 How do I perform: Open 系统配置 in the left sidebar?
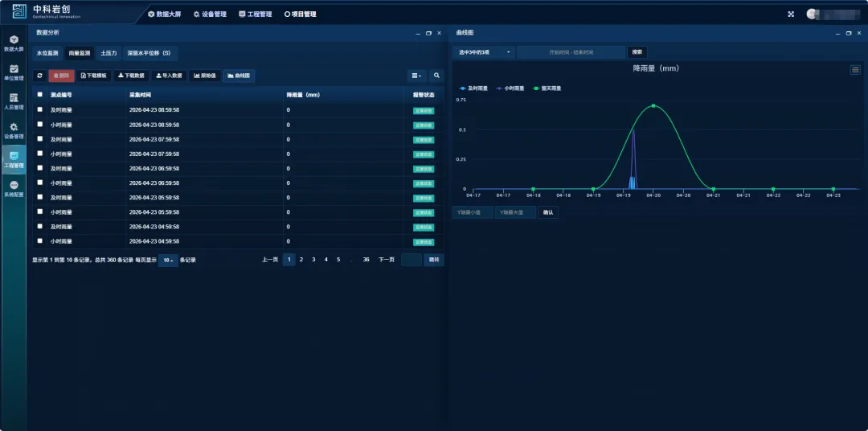14,189
